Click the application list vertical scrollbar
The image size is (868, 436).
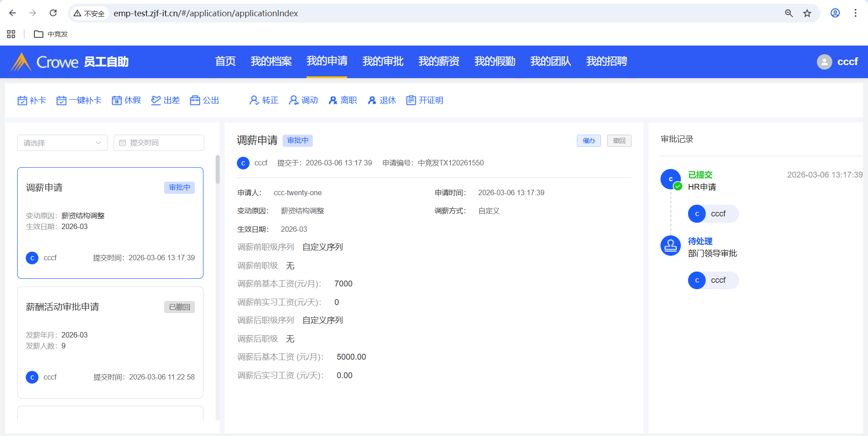click(217, 170)
